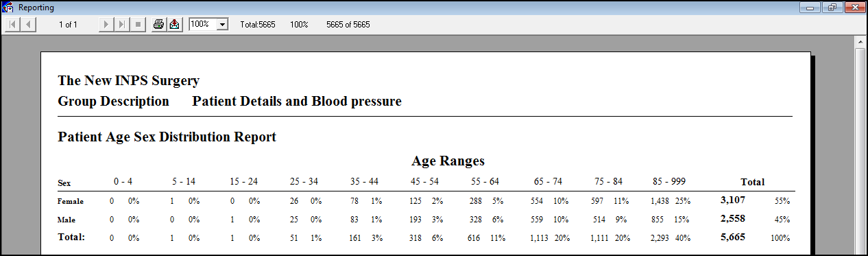Click the Total:5665 record count label
This screenshot has width=868, height=256.
(258, 24)
